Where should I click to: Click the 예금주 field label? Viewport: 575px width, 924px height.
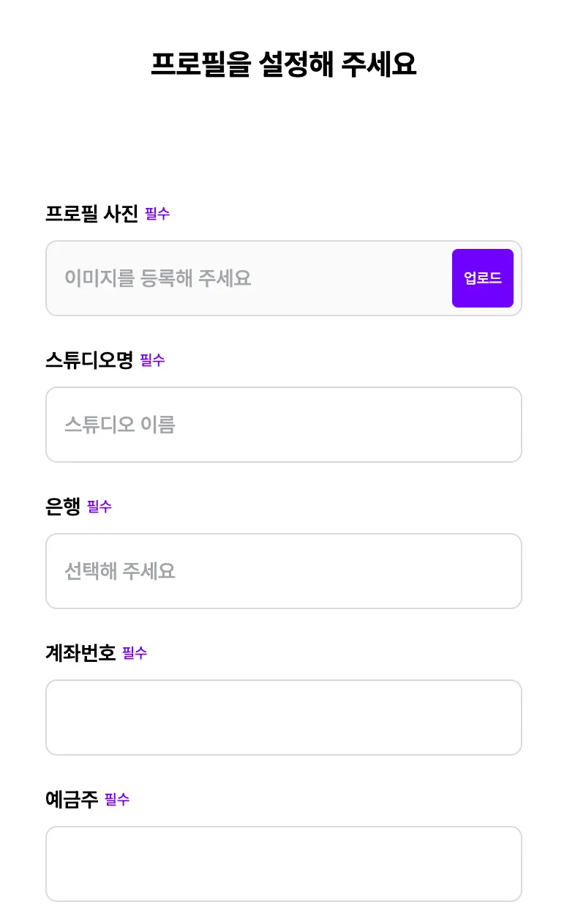coord(72,800)
